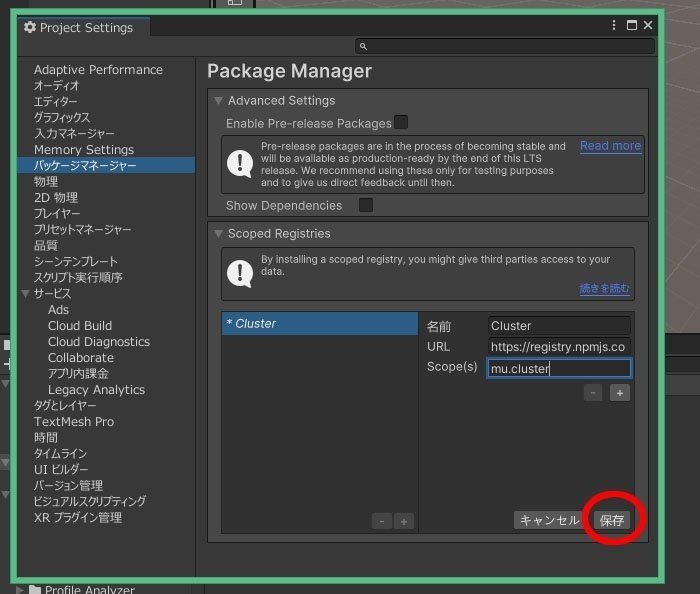Select Memory Settings category
This screenshot has width=700, height=594.
pyautogui.click(x=84, y=150)
